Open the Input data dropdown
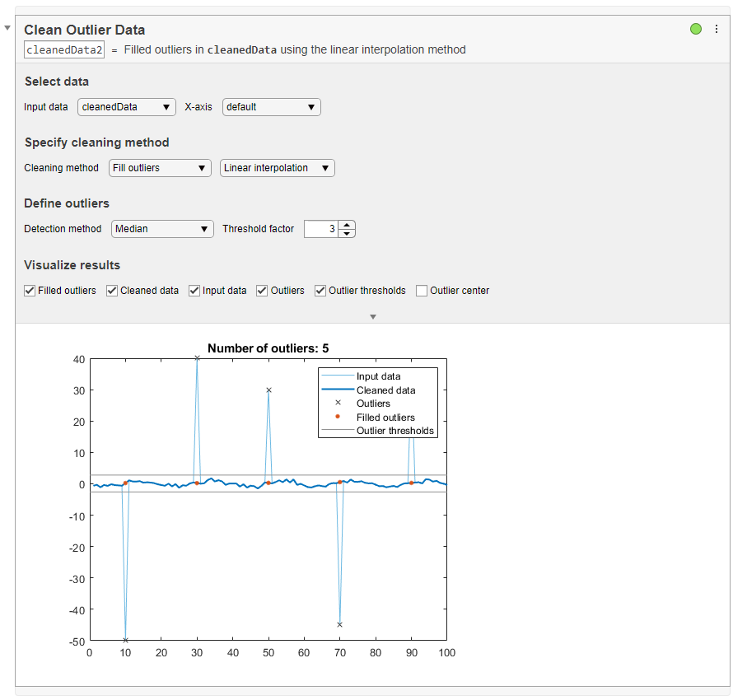 tap(127, 107)
